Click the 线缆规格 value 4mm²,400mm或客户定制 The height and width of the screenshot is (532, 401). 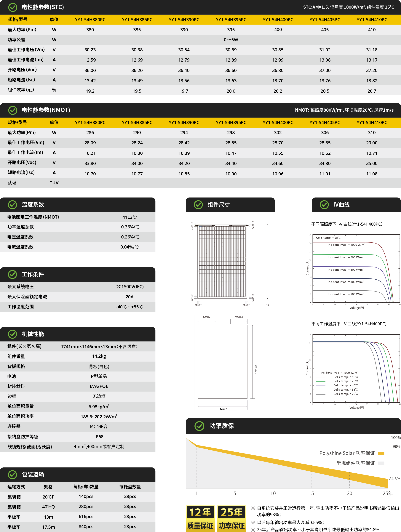coord(99,447)
